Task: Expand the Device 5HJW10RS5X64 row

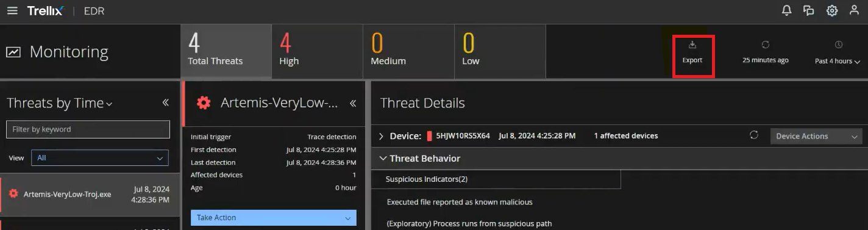Action: point(382,136)
